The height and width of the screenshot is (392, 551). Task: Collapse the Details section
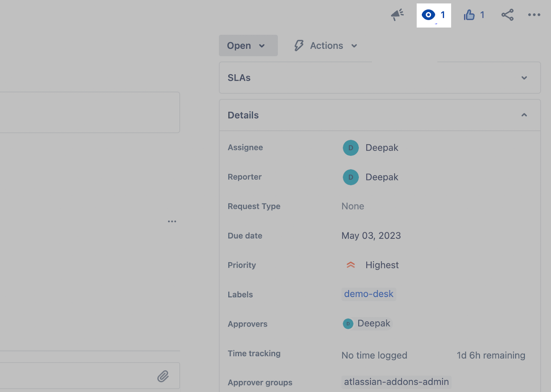524,115
